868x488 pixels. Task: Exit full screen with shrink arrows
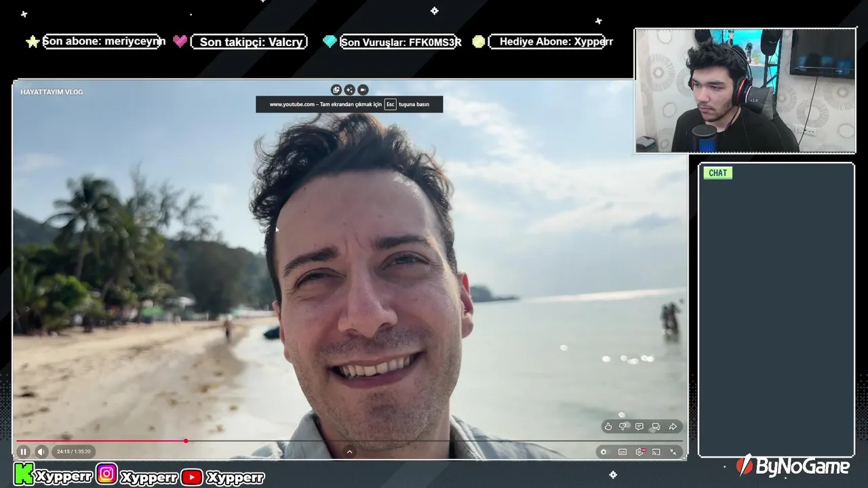(x=673, y=452)
